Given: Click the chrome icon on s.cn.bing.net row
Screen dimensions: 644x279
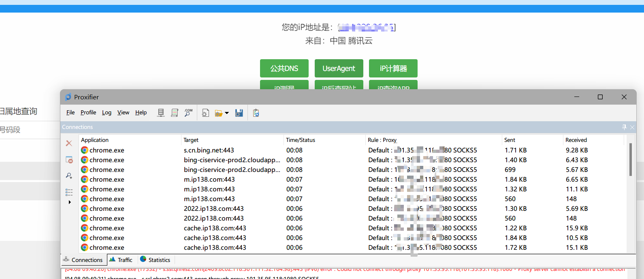Looking at the screenshot, I should click(85, 150).
